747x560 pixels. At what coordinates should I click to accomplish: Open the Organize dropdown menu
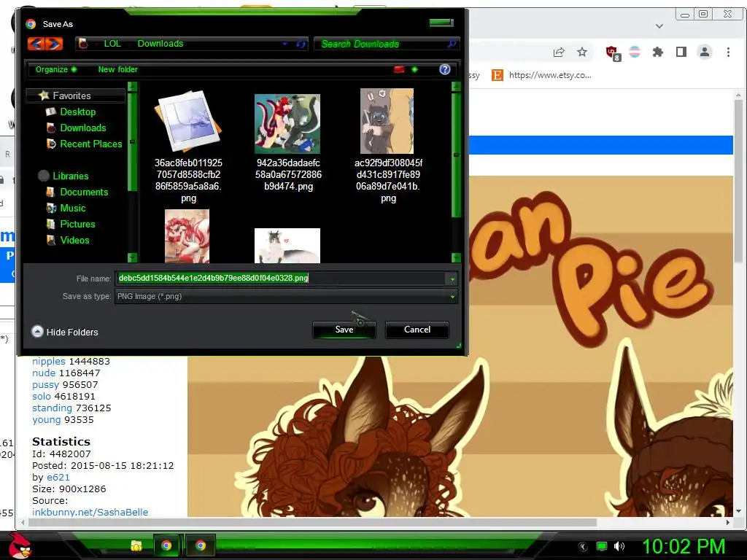[x=55, y=69]
